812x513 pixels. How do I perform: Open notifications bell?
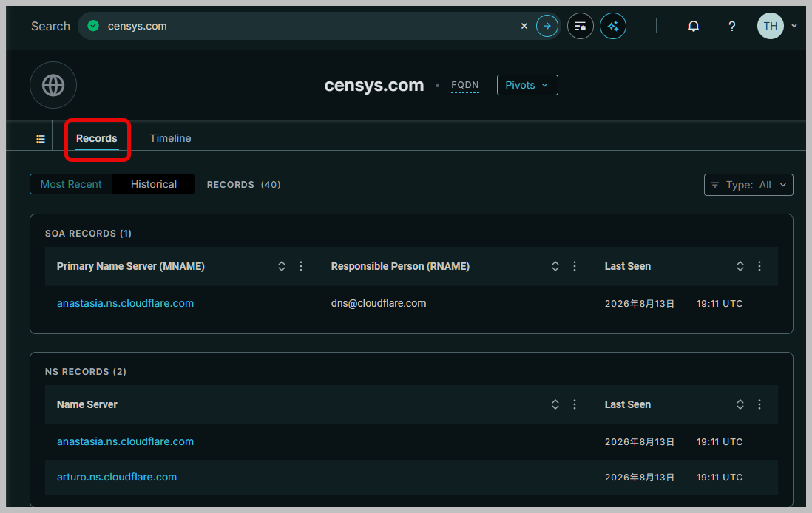[x=694, y=26]
